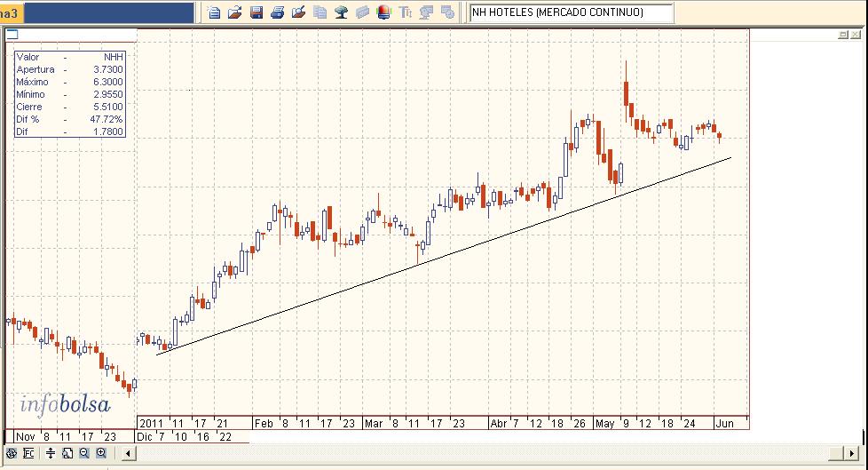This screenshot has width=868, height=470.
Task: Click the tab ending in 'a3' at top left
Action: [11, 13]
